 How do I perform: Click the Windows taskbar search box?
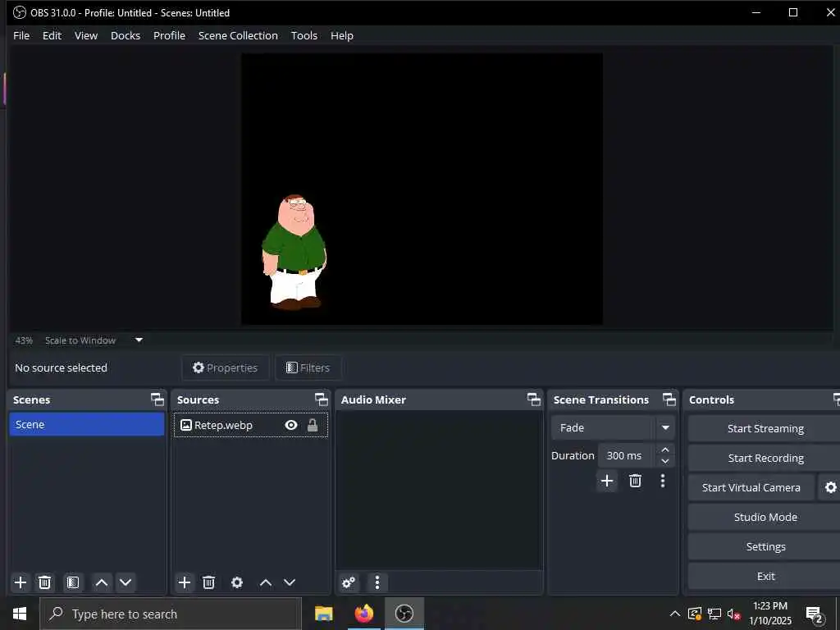pos(171,614)
